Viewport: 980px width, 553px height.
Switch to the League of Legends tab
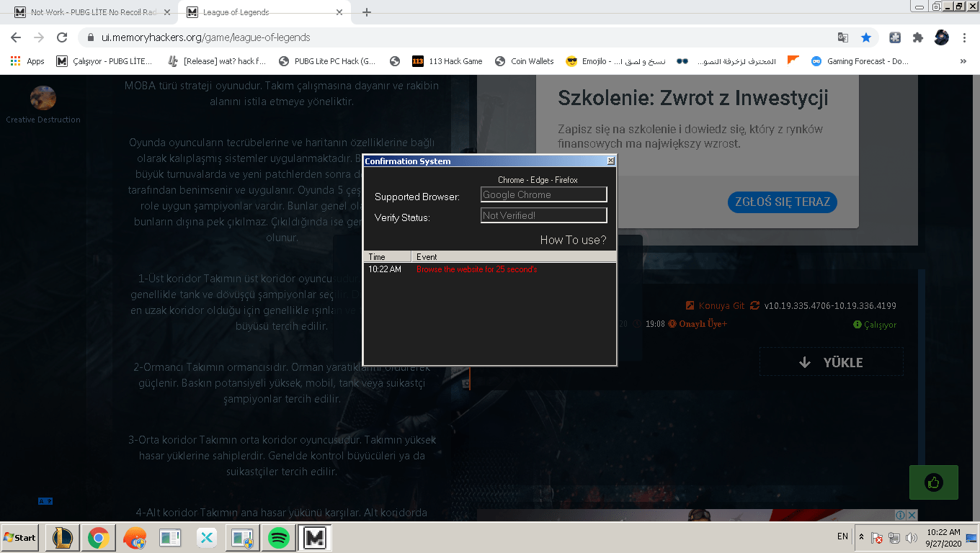pos(264,12)
